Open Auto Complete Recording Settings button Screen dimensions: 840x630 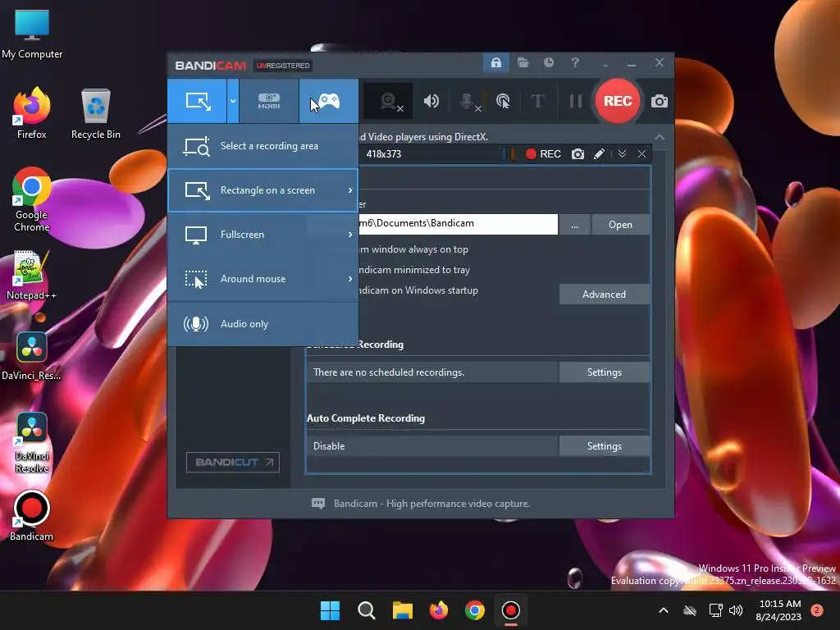tap(605, 446)
